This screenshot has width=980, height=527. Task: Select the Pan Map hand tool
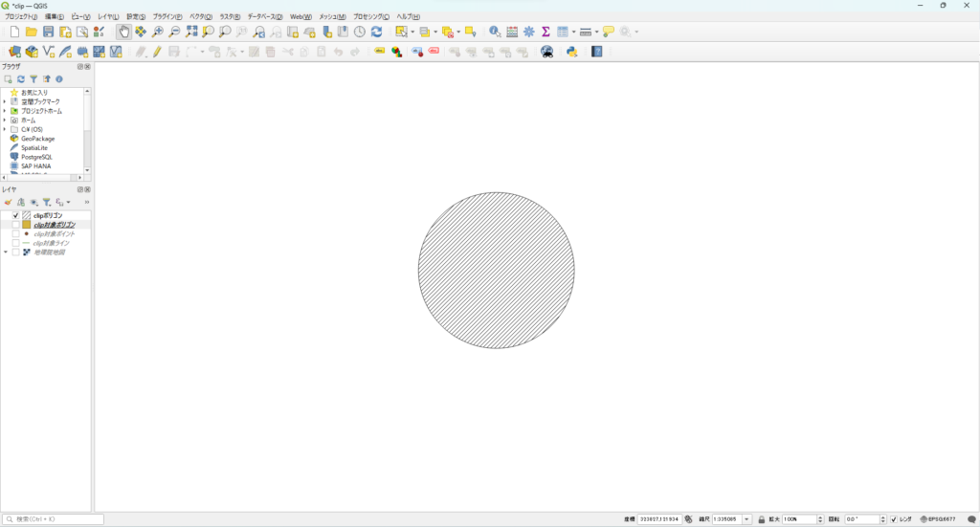pyautogui.click(x=124, y=32)
